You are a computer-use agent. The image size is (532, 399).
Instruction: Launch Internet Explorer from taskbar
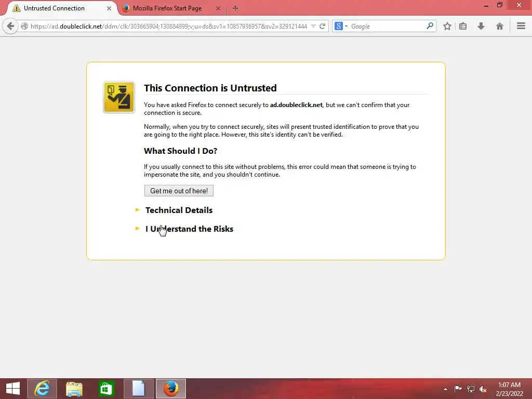coord(42,389)
